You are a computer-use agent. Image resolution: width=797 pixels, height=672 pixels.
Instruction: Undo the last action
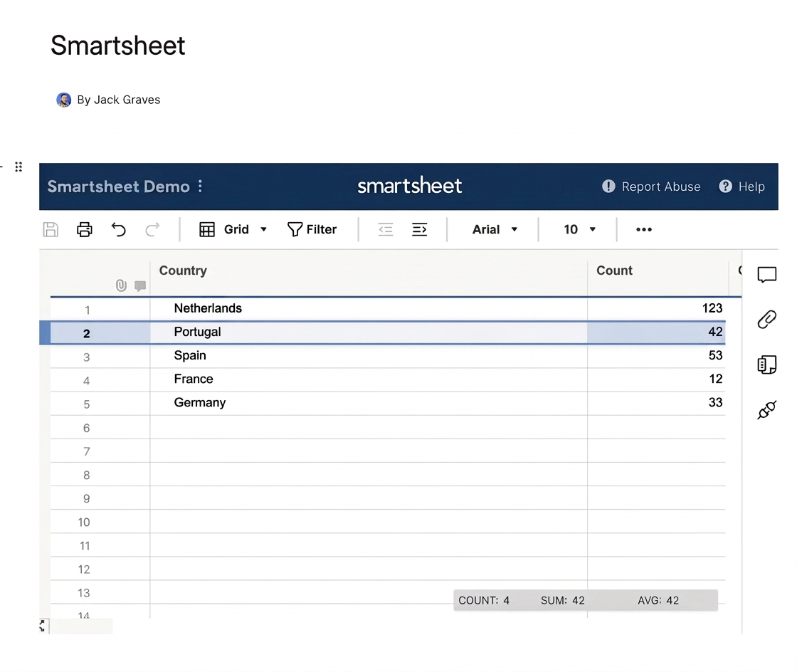pos(118,230)
